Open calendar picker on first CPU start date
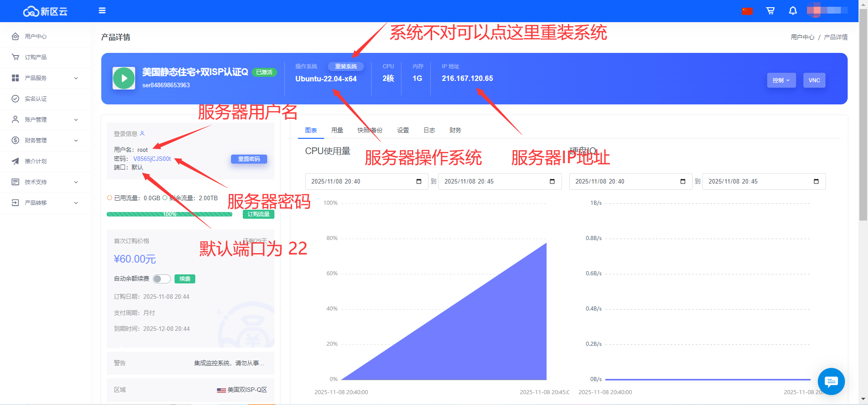This screenshot has height=405, width=868. coord(419,181)
